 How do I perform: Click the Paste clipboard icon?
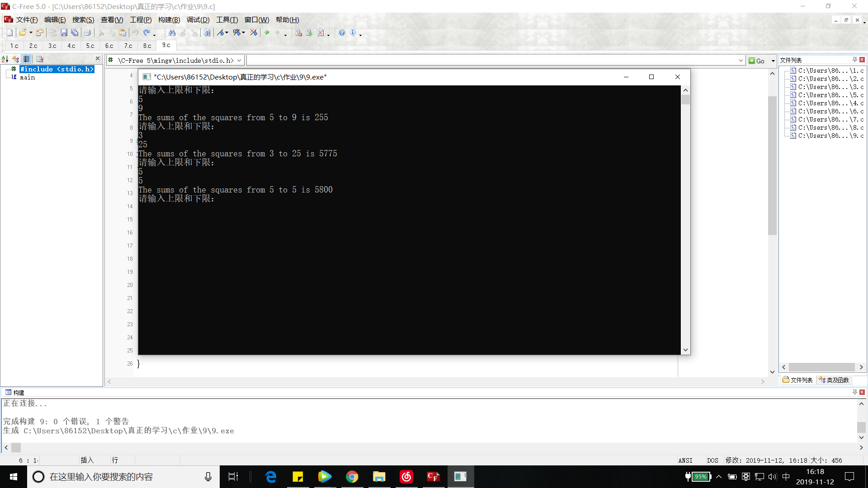point(123,33)
